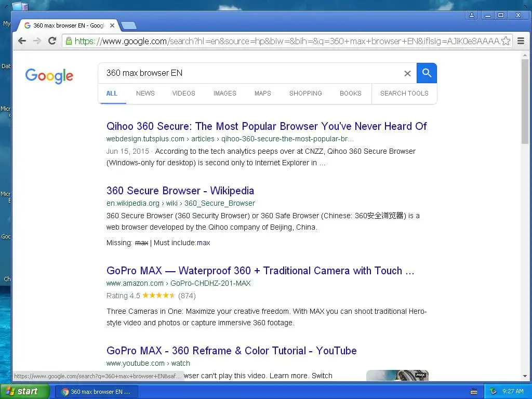Click the 9:27 AM clock

(513, 392)
